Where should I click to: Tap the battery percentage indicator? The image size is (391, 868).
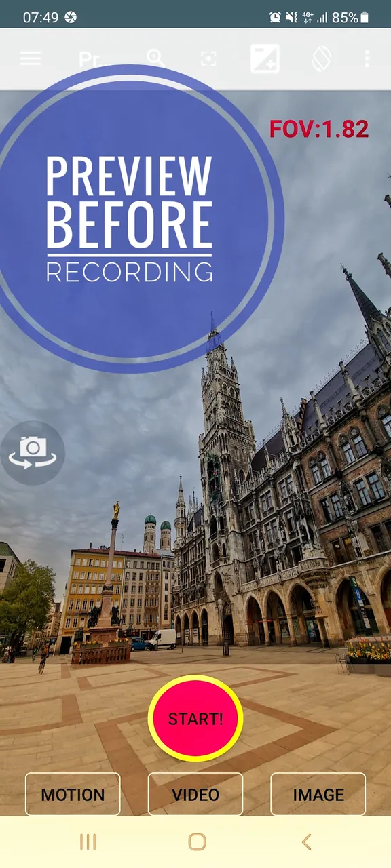pyautogui.click(x=344, y=17)
